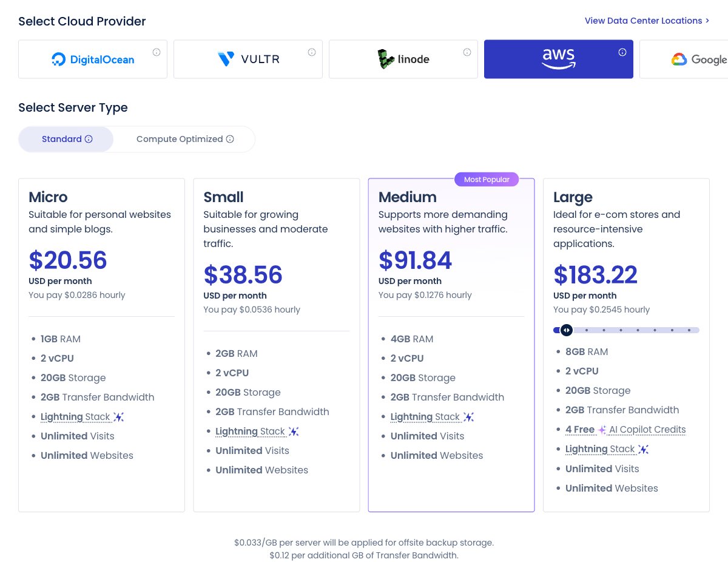Click the Linode info icon
728x562 pixels.
(x=467, y=52)
